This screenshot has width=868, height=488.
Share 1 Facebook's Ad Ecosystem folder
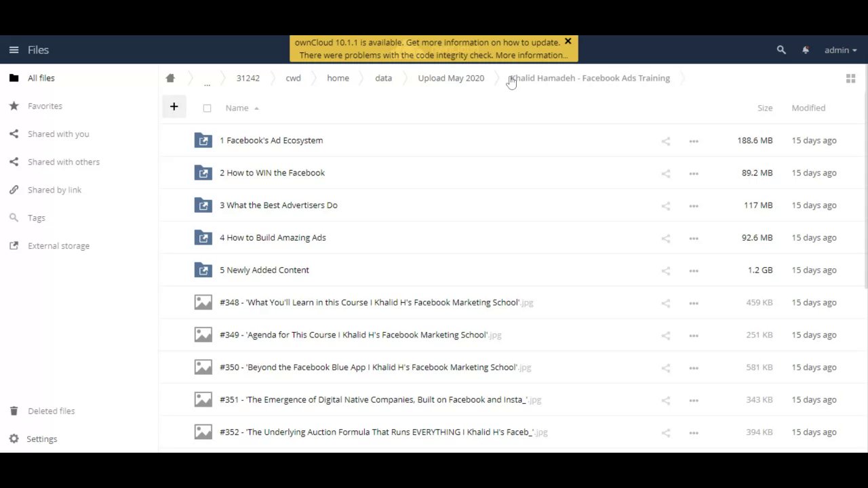(x=666, y=141)
